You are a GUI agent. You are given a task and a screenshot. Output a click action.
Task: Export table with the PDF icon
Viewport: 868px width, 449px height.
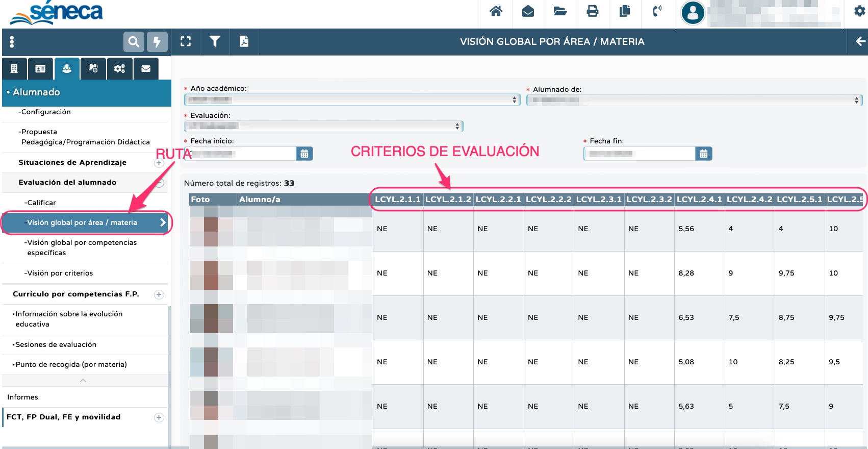pyautogui.click(x=244, y=41)
